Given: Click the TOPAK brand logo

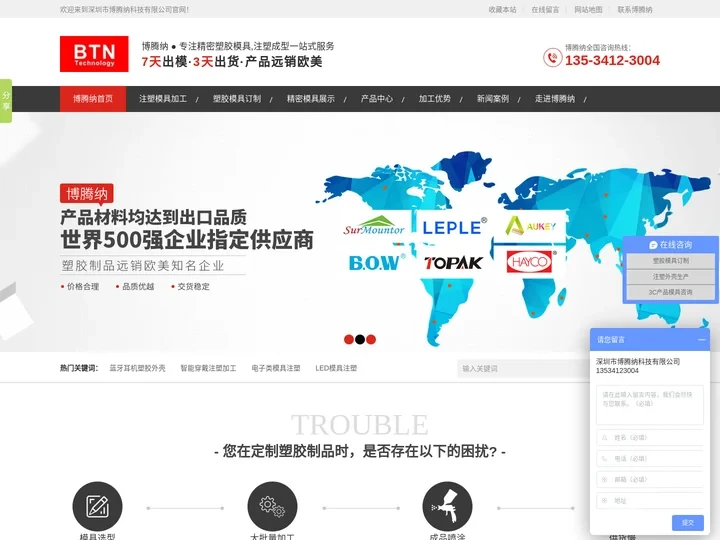Looking at the screenshot, I should (x=453, y=263).
